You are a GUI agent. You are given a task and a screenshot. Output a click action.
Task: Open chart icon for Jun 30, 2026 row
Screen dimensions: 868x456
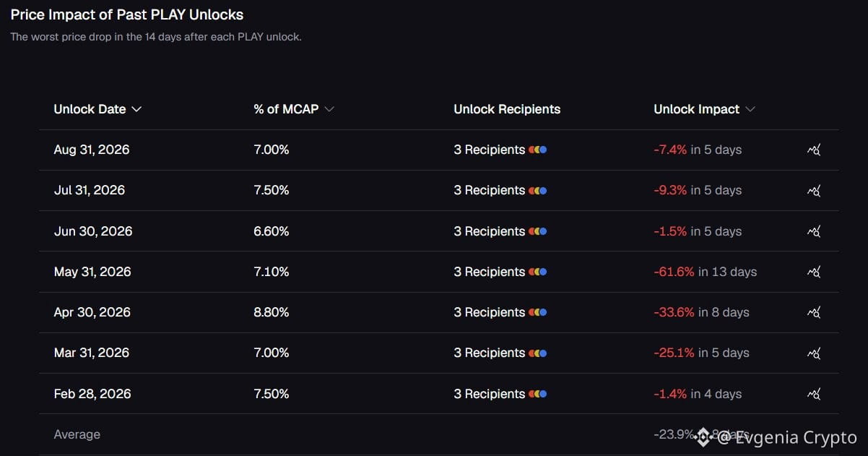pos(814,232)
